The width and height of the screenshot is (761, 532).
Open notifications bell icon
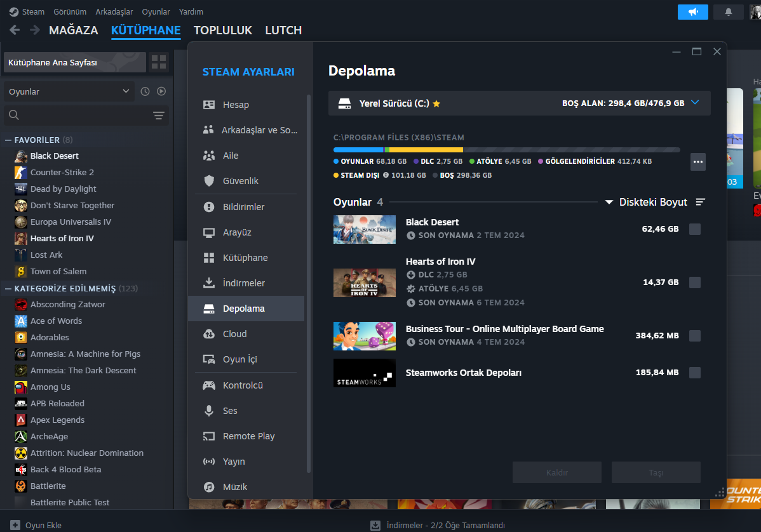[x=728, y=12]
